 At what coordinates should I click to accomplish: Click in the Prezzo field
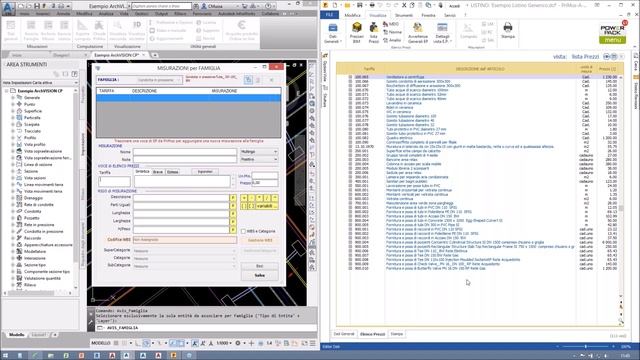tap(265, 183)
